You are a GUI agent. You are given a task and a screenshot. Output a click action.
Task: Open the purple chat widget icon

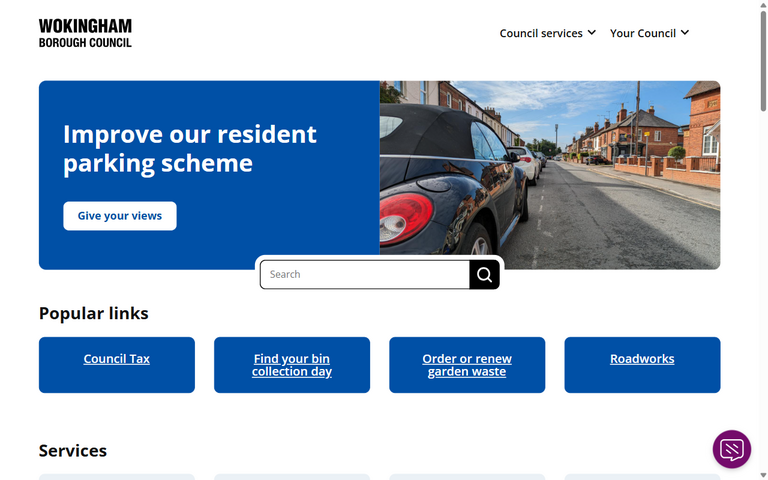732,449
